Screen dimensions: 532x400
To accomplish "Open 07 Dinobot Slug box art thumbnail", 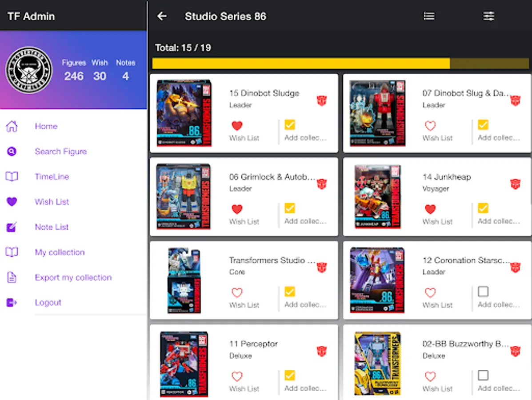I will 378,113.
